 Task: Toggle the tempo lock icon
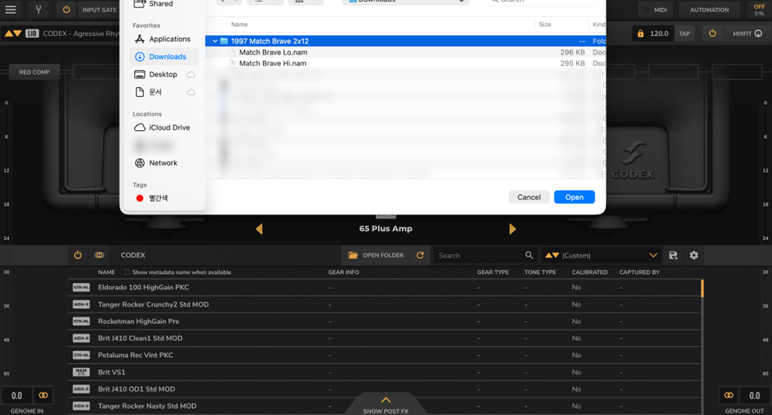coord(640,33)
